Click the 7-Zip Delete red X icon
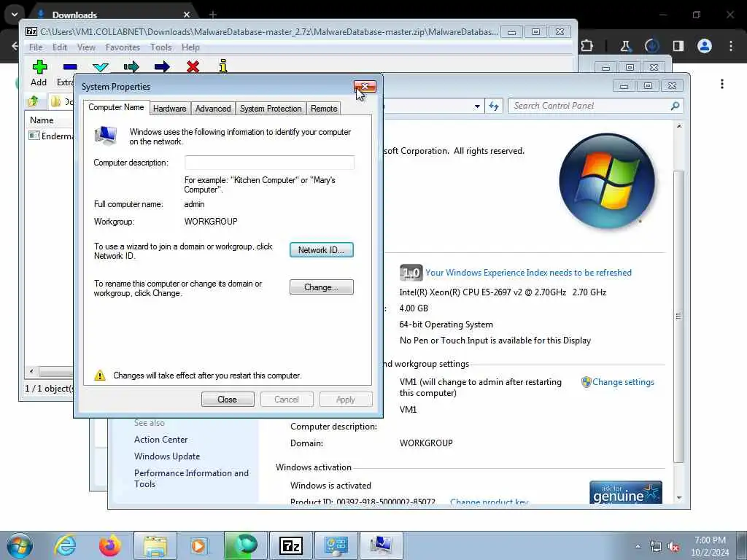The height and width of the screenshot is (560, 747). 193,66
